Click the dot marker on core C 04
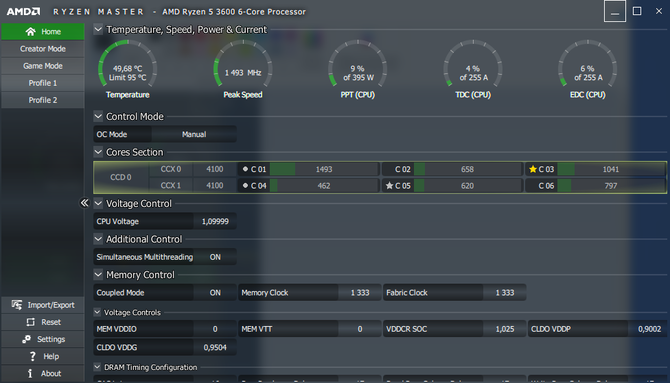The height and width of the screenshot is (383, 670). (245, 186)
